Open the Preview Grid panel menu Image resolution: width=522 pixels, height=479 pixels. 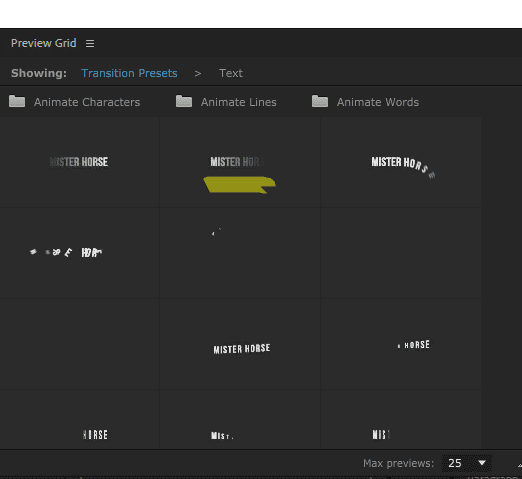(x=90, y=43)
